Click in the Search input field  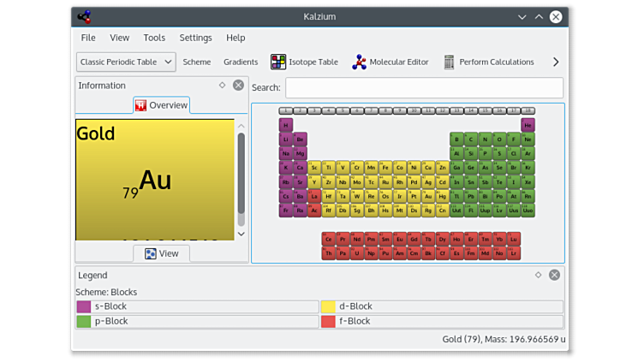[424, 87]
